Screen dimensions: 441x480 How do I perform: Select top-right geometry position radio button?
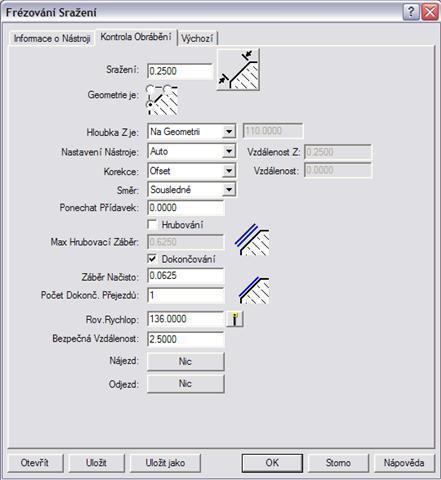coord(167,89)
